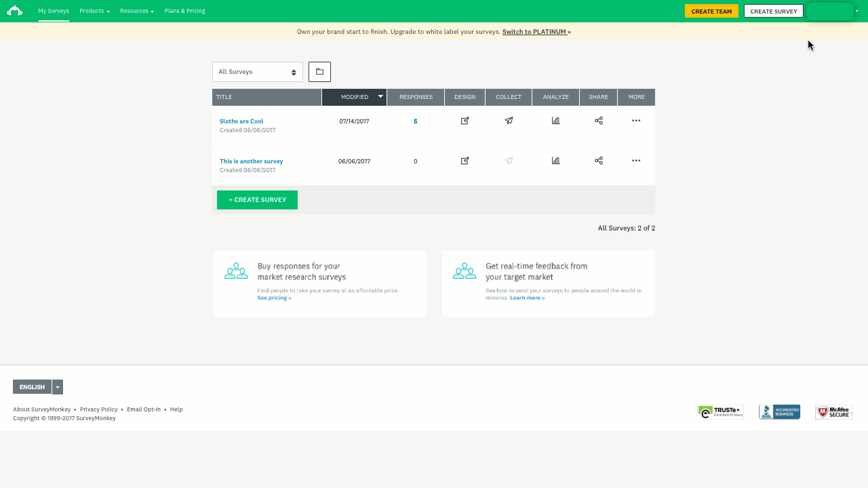
Task: Click the SurveyMonkey logo icon
Action: coord(14,11)
